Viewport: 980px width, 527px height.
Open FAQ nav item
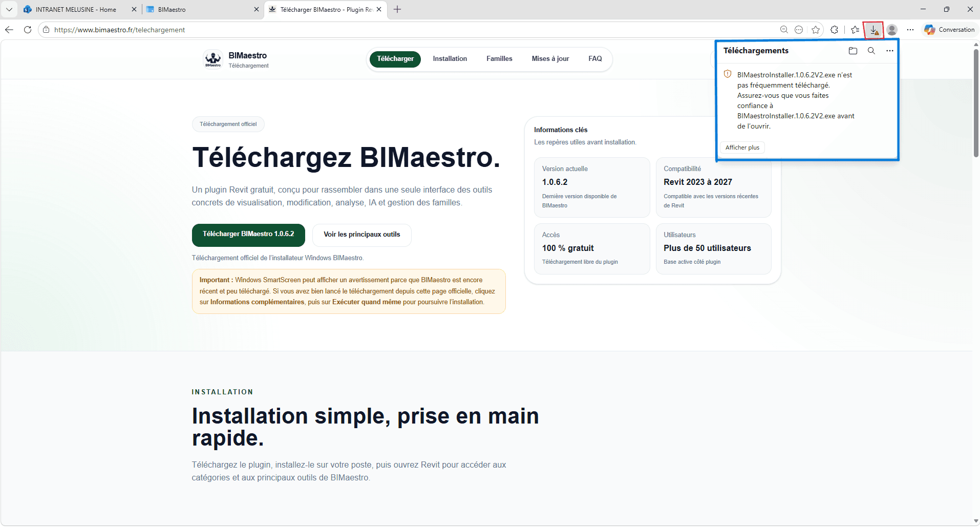coord(595,59)
